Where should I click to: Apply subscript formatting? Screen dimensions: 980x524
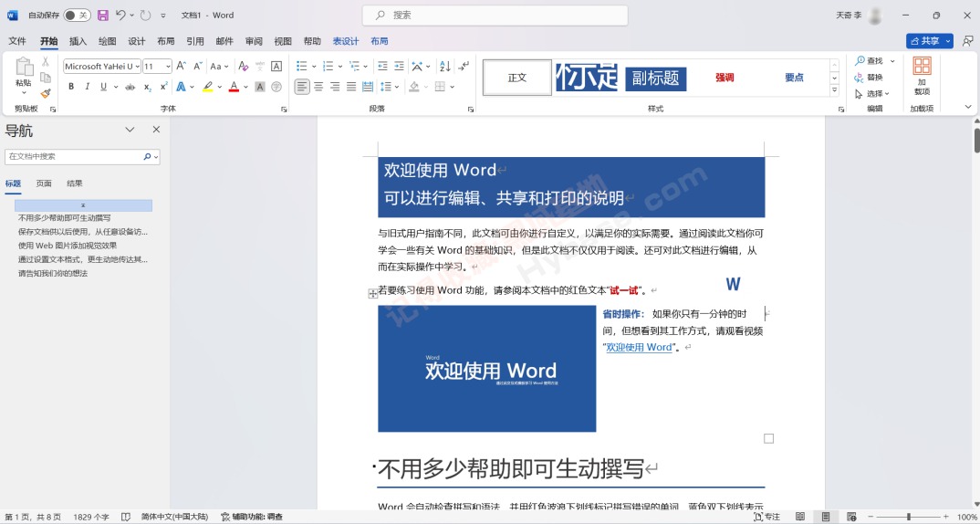[148, 87]
